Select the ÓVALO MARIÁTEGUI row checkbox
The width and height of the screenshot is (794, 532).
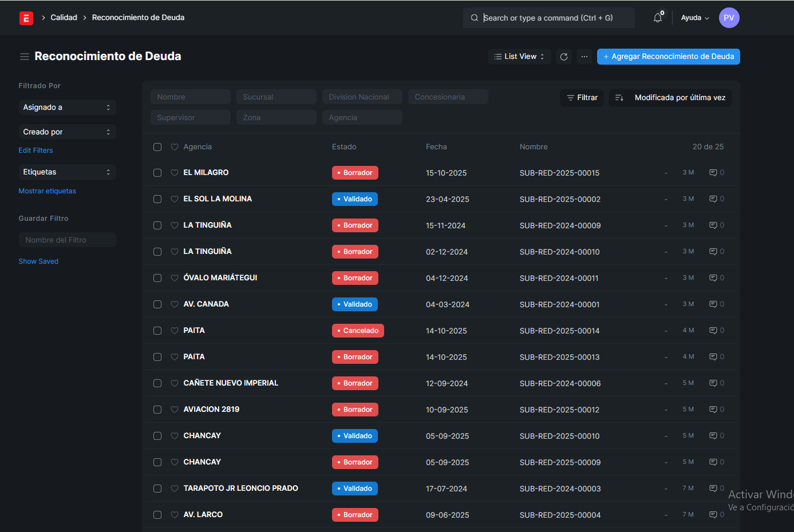tap(157, 278)
